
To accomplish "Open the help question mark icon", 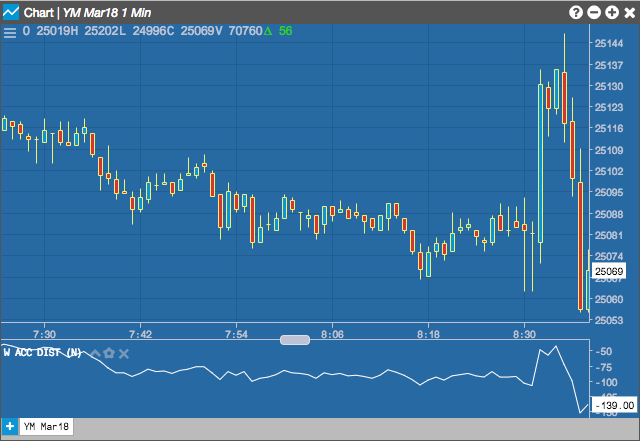I will [x=576, y=13].
